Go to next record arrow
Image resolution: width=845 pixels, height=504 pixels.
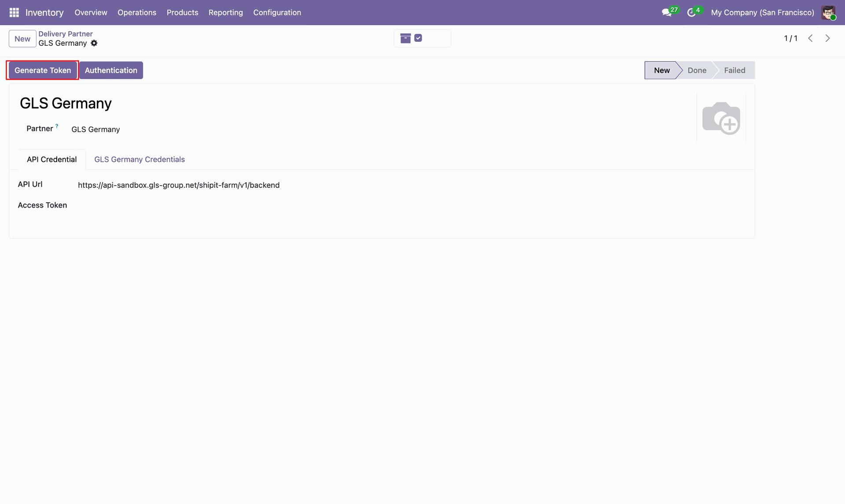pos(827,38)
